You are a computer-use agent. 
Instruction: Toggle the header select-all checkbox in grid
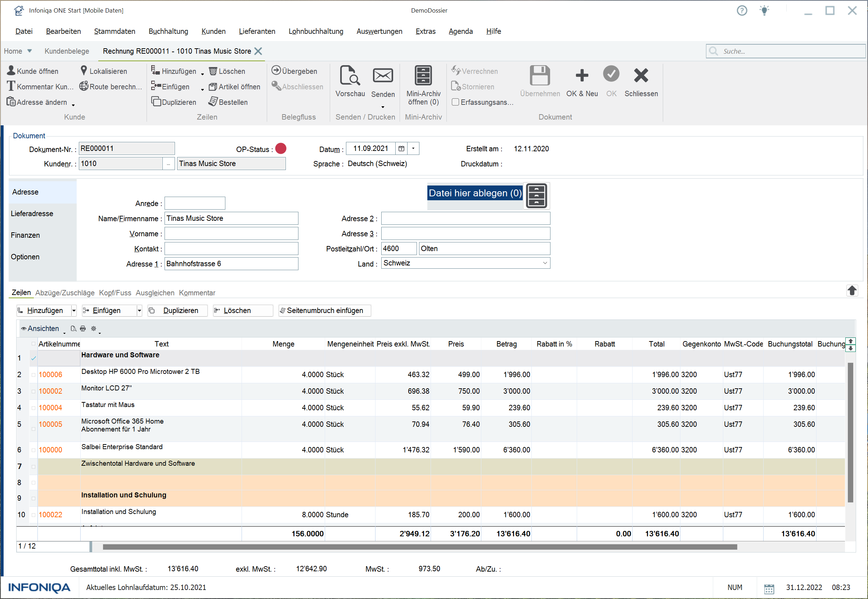coord(33,344)
